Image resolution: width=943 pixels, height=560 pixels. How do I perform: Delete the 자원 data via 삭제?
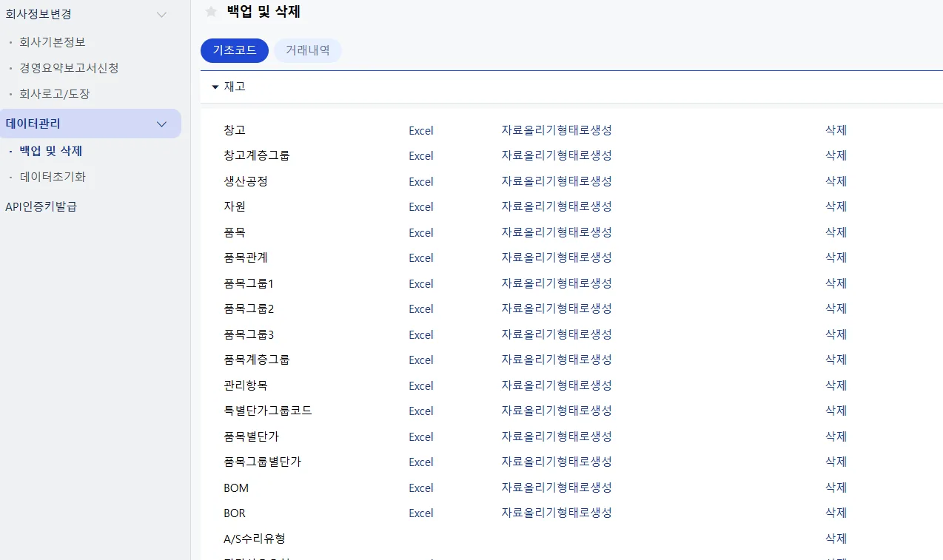pyautogui.click(x=836, y=207)
